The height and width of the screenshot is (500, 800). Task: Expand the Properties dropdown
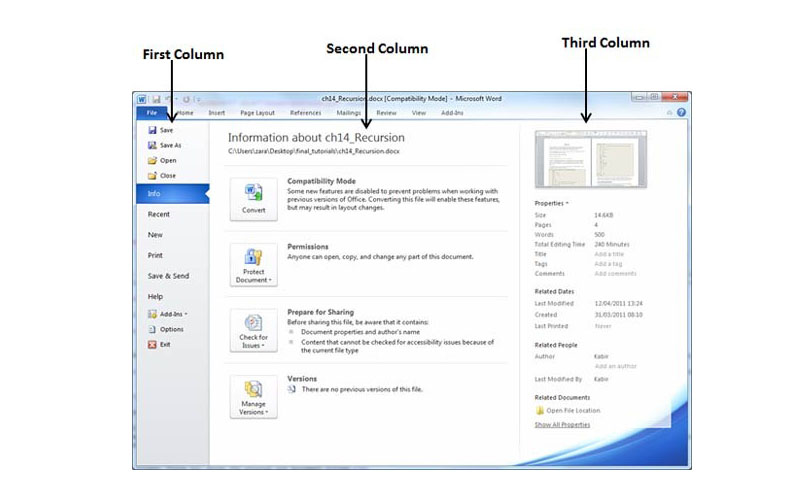(x=552, y=203)
